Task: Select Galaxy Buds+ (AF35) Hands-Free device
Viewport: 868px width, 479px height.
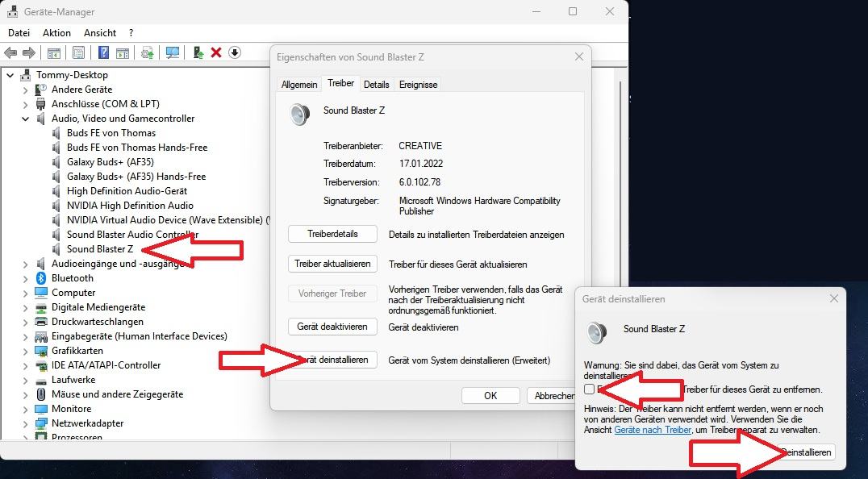Action: tap(136, 177)
